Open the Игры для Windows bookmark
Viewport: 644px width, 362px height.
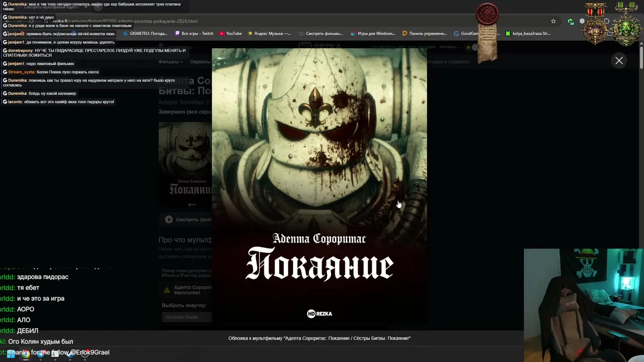click(x=373, y=34)
